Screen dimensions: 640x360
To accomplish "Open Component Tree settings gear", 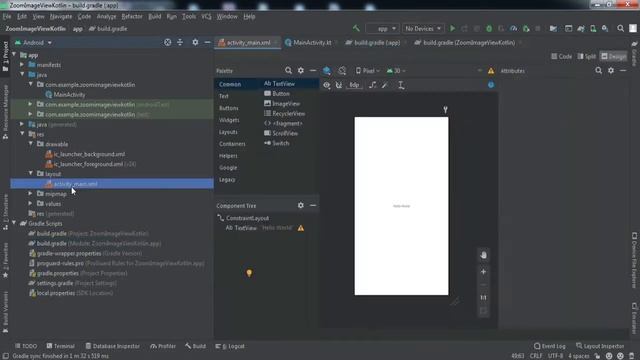I will (x=301, y=205).
